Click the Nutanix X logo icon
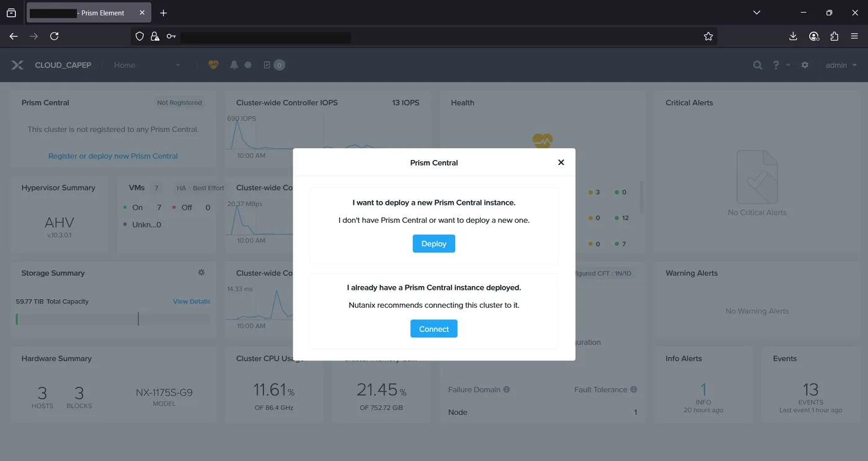Image resolution: width=868 pixels, height=461 pixels. pos(17,65)
